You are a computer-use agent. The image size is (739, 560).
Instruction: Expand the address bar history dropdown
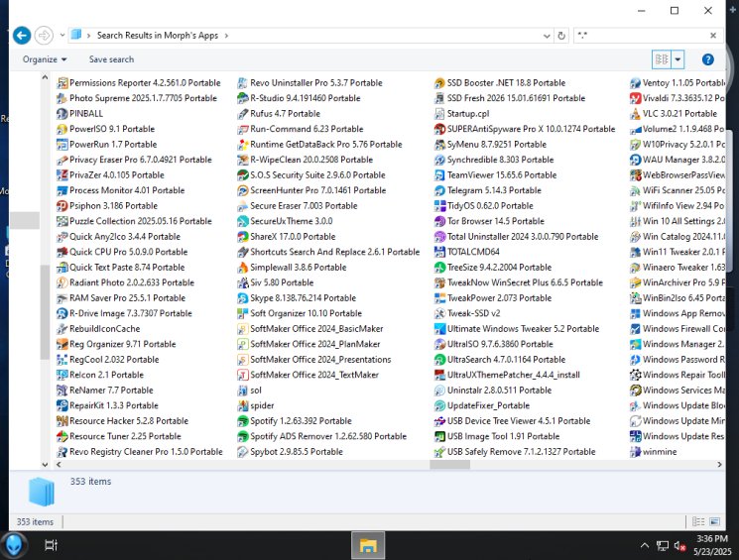547,36
